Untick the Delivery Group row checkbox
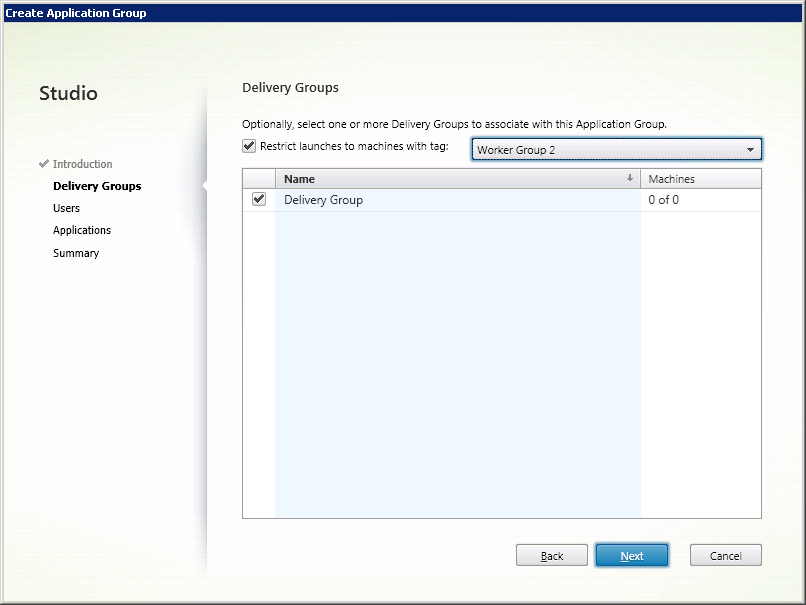Screen dimensions: 806x605 click(259, 199)
